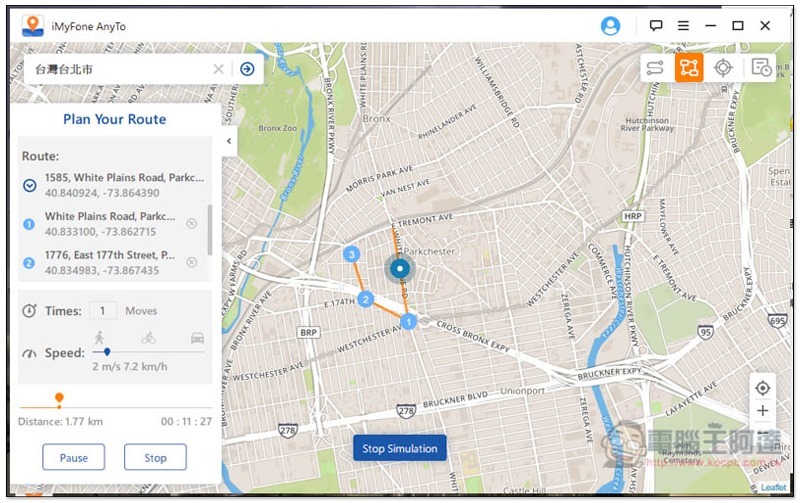This screenshot has width=800, height=503.
Task: Click the 695 highway shield
Action: point(778,321)
